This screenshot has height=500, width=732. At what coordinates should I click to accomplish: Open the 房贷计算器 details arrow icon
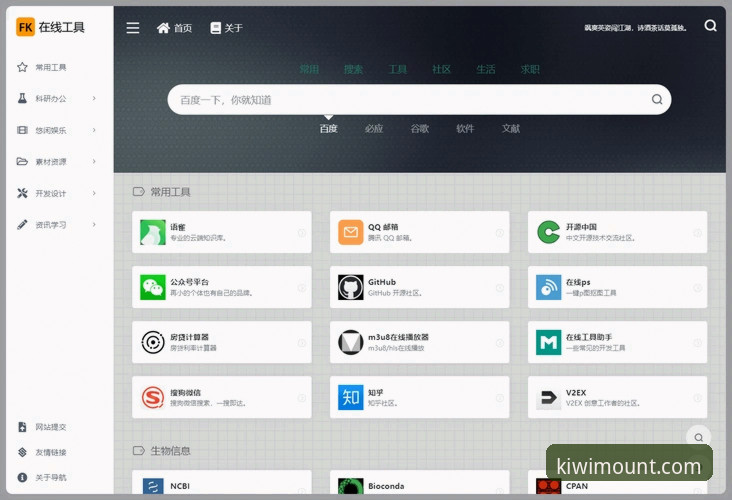(x=302, y=343)
